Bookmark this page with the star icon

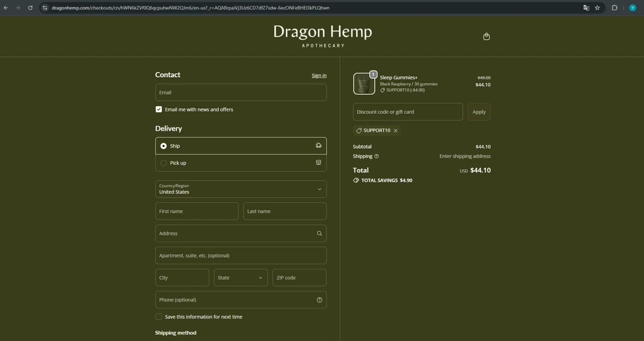(597, 8)
